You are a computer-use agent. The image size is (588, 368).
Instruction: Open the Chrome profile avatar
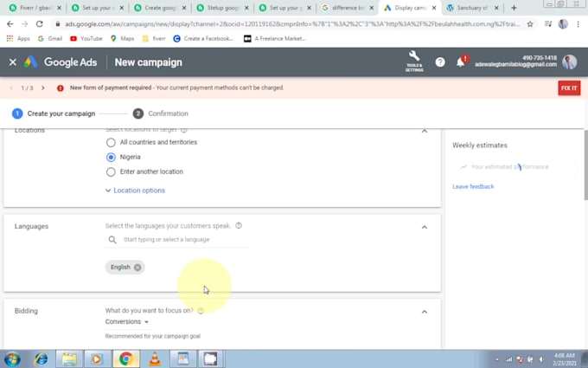pyautogui.click(x=563, y=24)
